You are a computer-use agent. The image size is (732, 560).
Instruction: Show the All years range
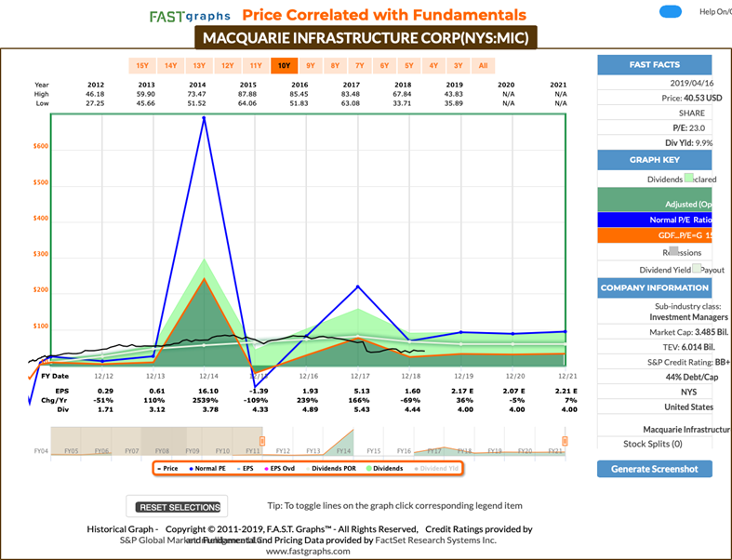[483, 66]
